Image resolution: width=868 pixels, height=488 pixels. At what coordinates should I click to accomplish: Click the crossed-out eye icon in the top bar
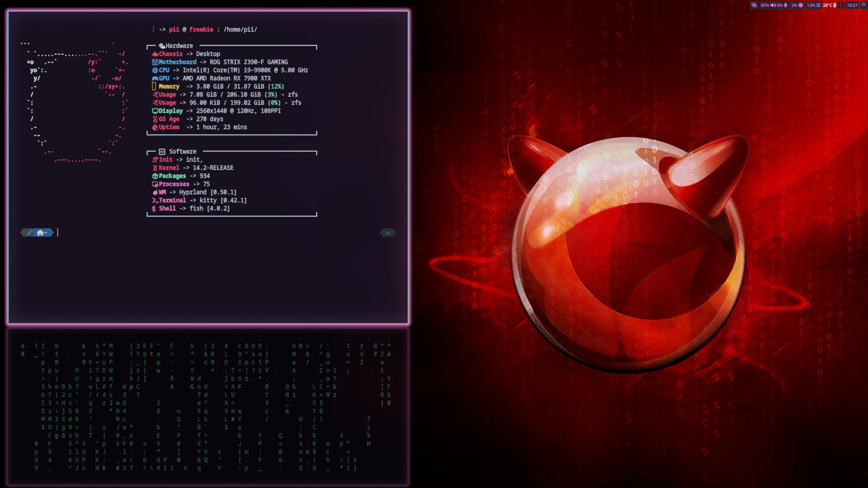pyautogui.click(x=754, y=5)
